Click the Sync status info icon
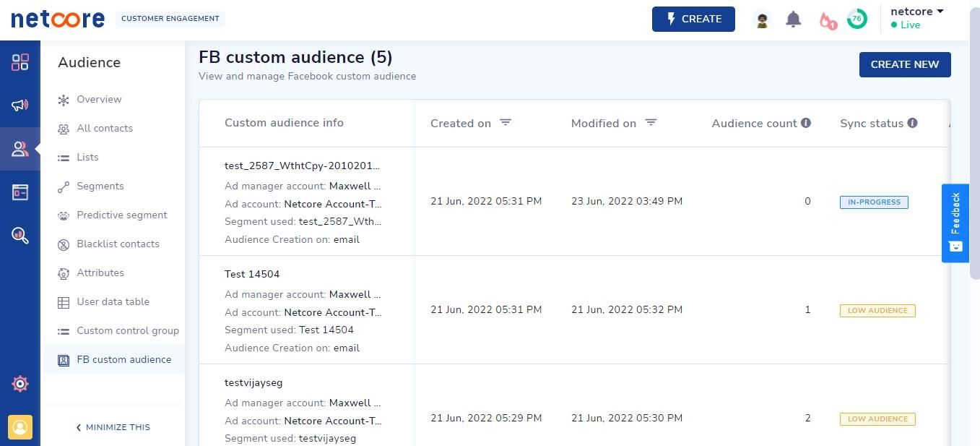This screenshot has width=980, height=446. pyautogui.click(x=912, y=123)
